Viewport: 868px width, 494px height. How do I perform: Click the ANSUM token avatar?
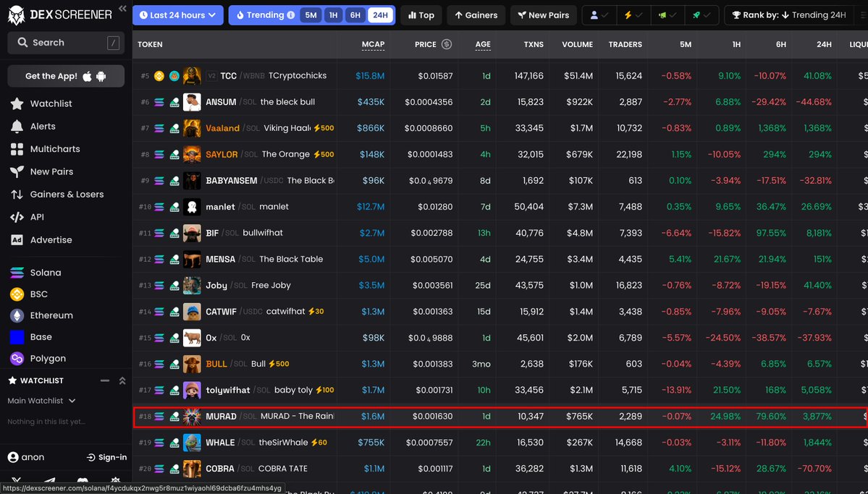click(x=192, y=102)
